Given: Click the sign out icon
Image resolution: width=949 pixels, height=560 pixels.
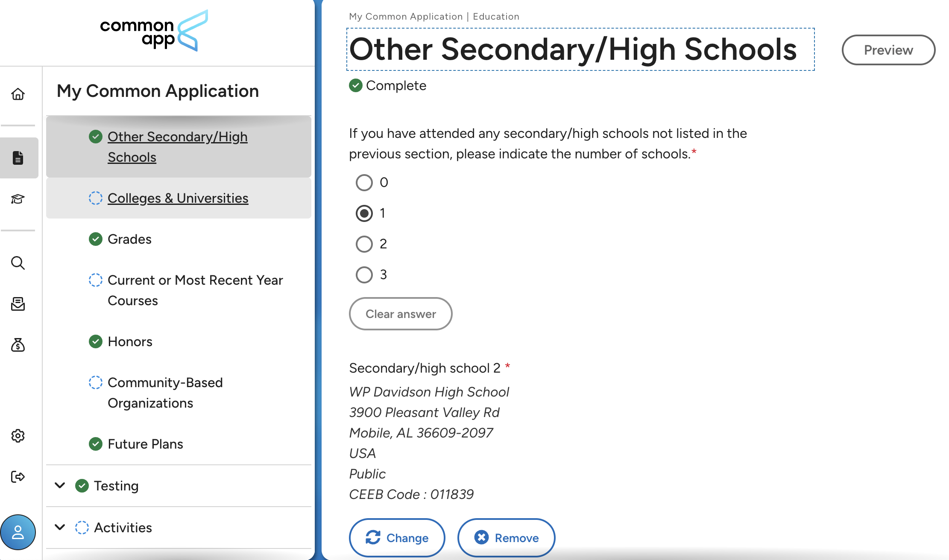Looking at the screenshot, I should coord(18,477).
